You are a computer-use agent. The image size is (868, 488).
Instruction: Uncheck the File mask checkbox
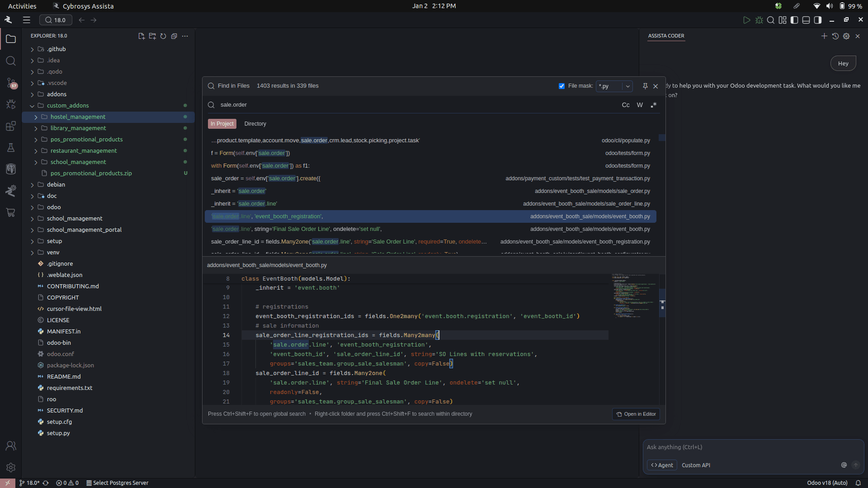(x=561, y=86)
